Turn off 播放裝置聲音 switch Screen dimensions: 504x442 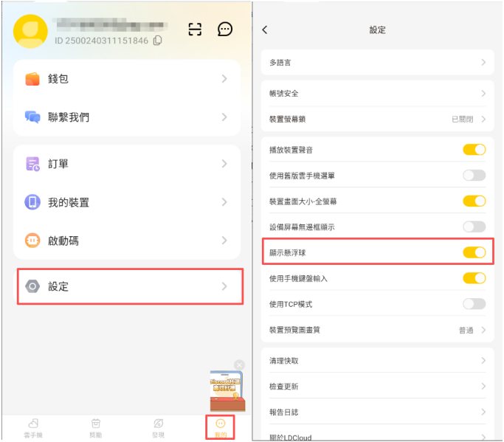point(474,150)
